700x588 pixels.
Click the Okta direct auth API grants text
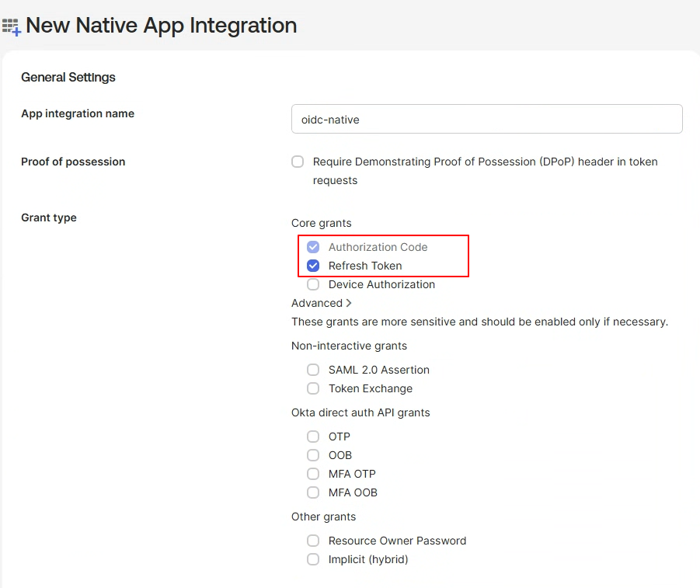360,412
